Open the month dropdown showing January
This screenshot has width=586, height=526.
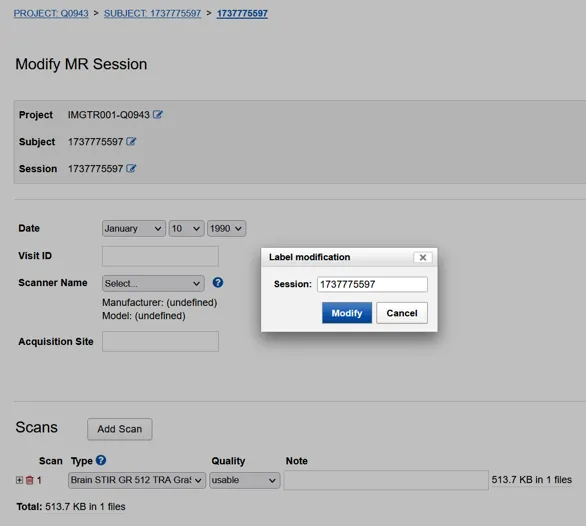[133, 228]
